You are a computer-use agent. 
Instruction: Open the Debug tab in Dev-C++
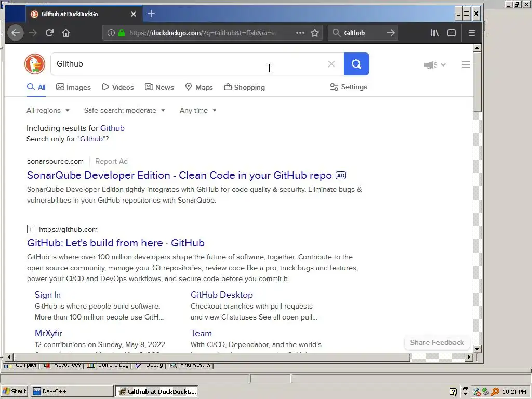[149, 365]
